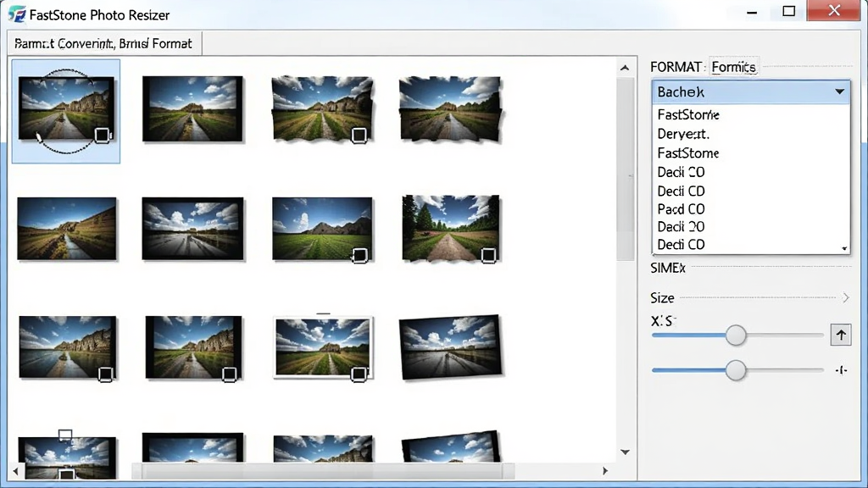Click the FastStone Photo Resizer logo icon
The height and width of the screenshot is (488, 868).
(x=17, y=14)
